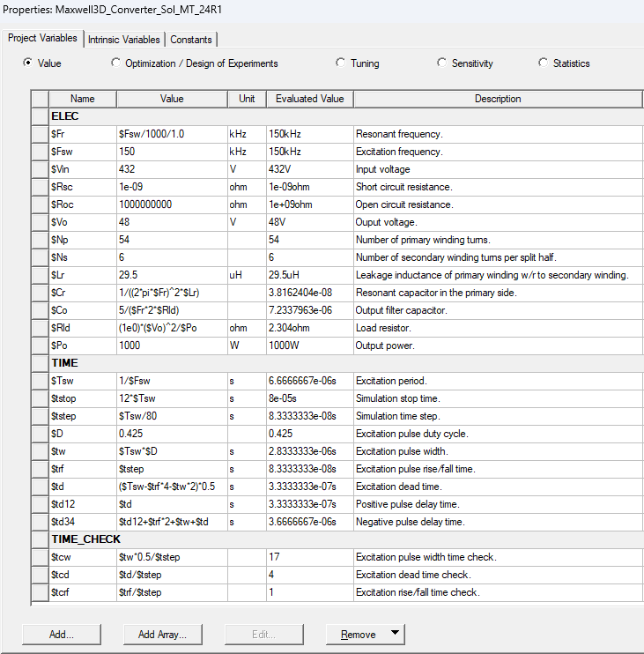Viewport: 644px width, 654px height.
Task: Edit the $Np value 54
Action: pos(172,240)
